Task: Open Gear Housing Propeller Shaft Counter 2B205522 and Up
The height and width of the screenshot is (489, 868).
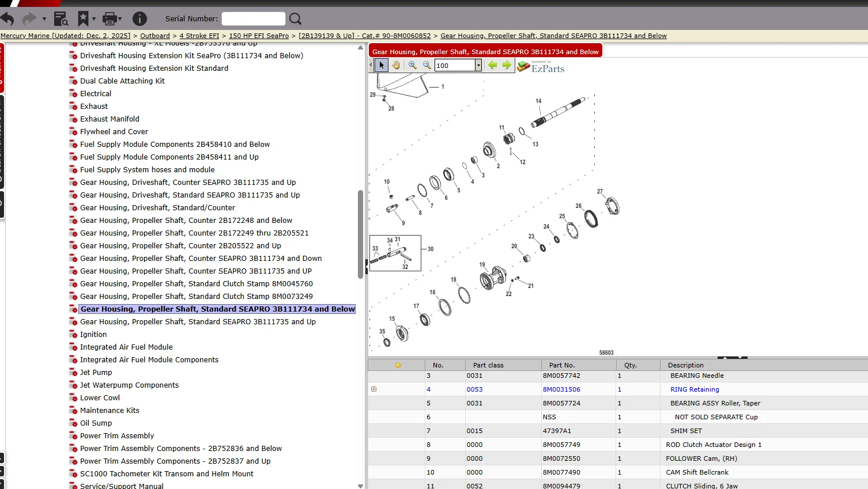Action: (x=180, y=245)
